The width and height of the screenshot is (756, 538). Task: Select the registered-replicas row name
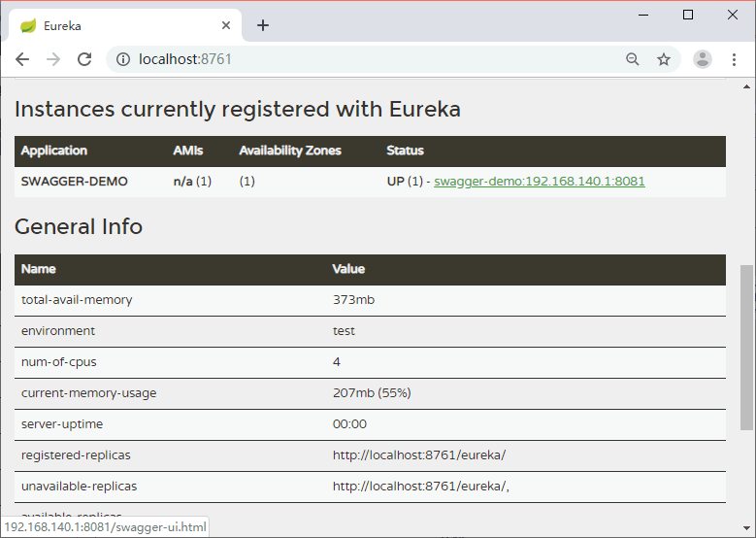coord(76,455)
